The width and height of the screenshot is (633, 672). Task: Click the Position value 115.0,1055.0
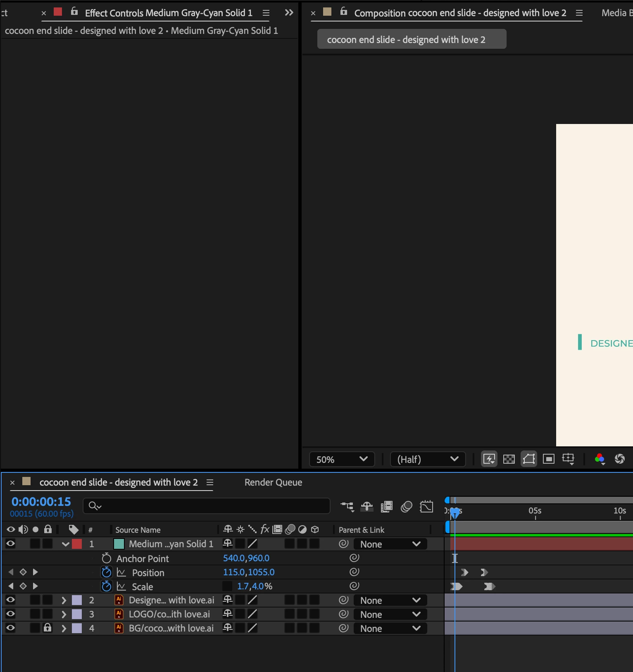(x=249, y=572)
